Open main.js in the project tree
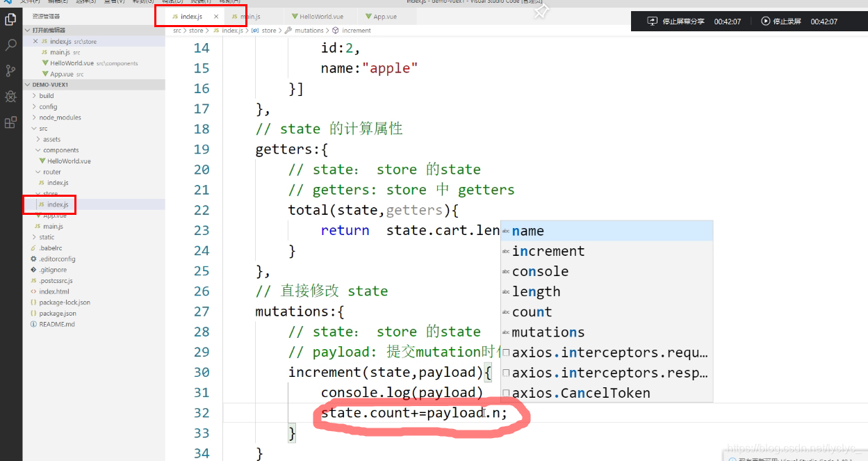868x461 pixels. pos(53,226)
